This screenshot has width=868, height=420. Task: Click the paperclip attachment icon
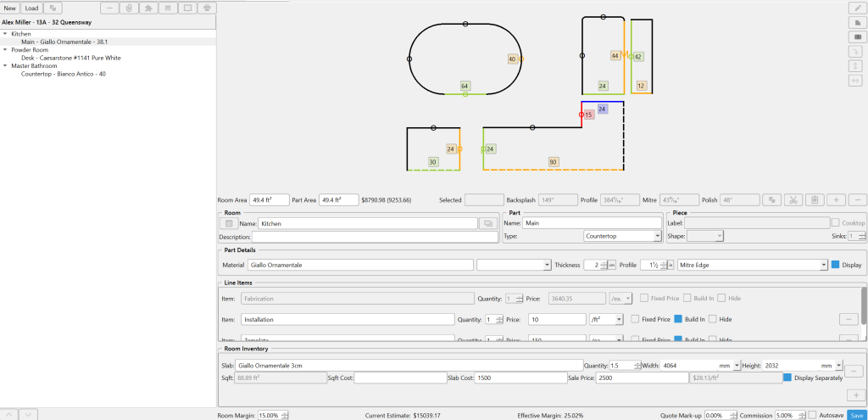129,8
